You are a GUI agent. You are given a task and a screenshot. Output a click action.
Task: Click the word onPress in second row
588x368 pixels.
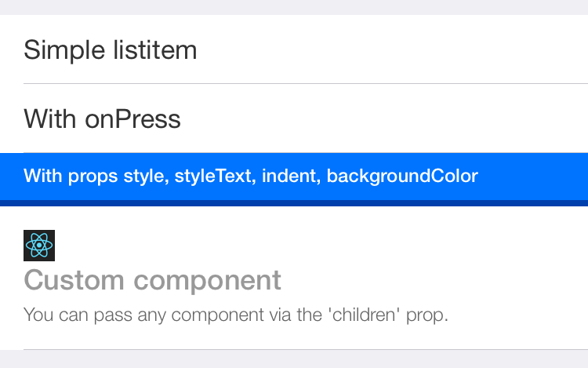pyautogui.click(x=132, y=119)
